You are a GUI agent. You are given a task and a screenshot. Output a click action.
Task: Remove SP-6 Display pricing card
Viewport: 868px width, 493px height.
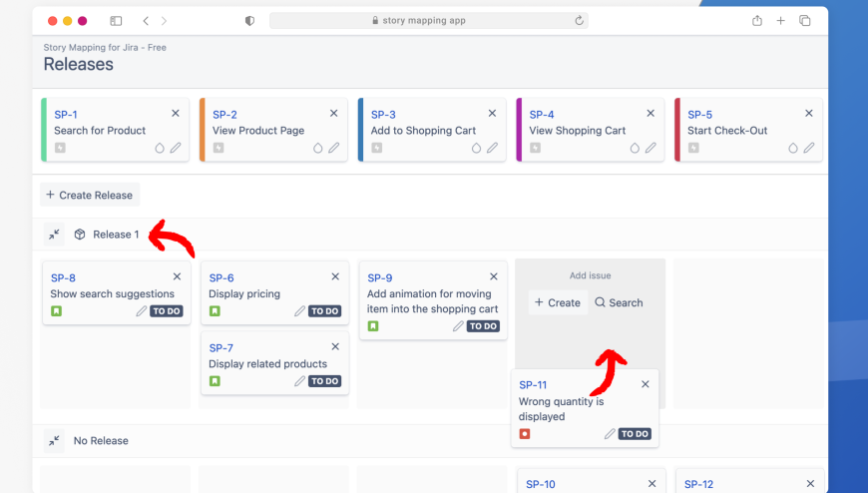[x=335, y=276]
